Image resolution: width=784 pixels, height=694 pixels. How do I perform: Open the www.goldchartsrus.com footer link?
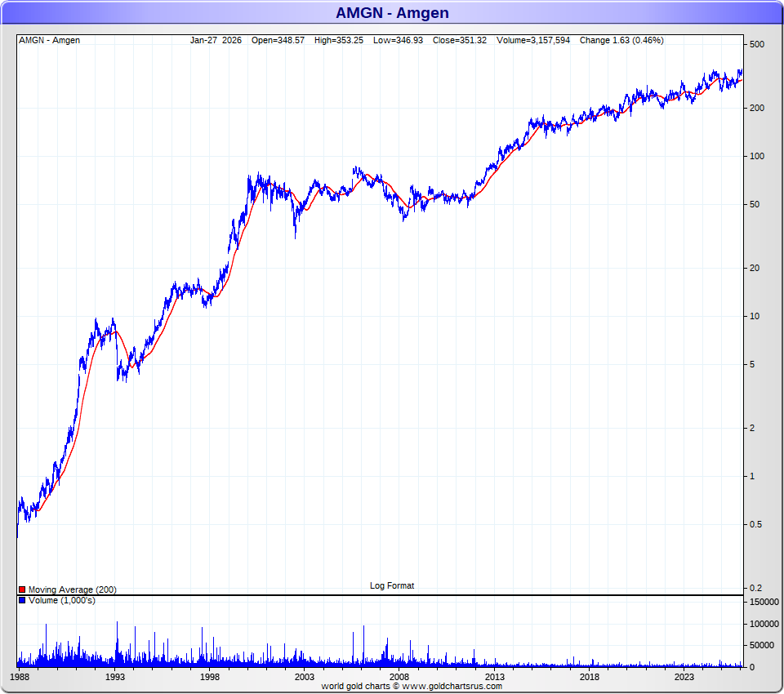458,686
